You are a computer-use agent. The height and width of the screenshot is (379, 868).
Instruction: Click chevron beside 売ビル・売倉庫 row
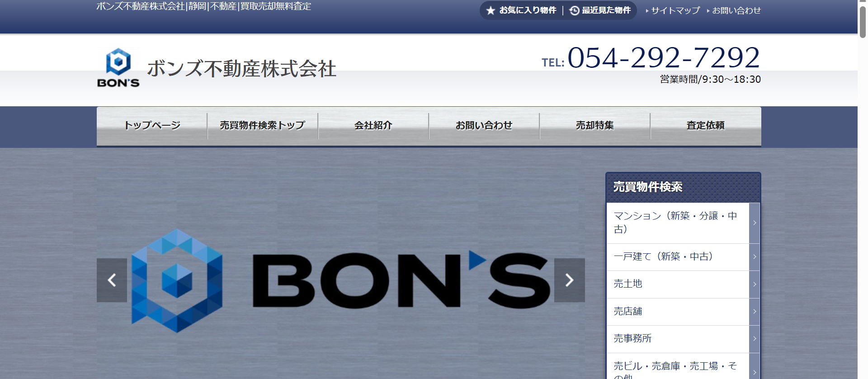[755, 372]
